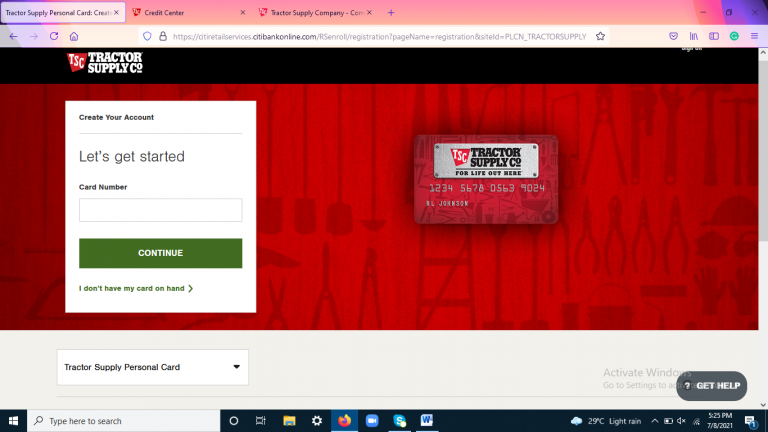View site security padlock info

(x=163, y=36)
